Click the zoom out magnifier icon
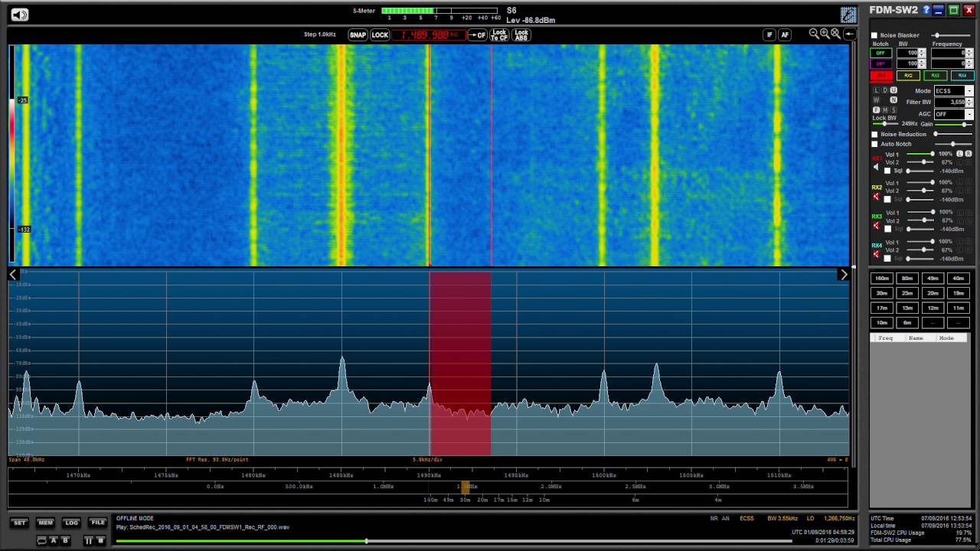This screenshot has height=551, width=980. click(x=814, y=34)
